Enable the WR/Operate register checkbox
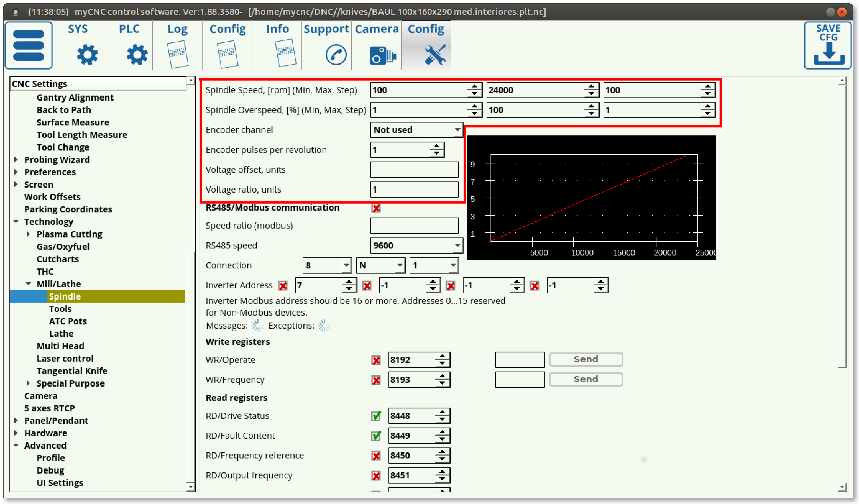The width and height of the screenshot is (859, 504). click(376, 360)
